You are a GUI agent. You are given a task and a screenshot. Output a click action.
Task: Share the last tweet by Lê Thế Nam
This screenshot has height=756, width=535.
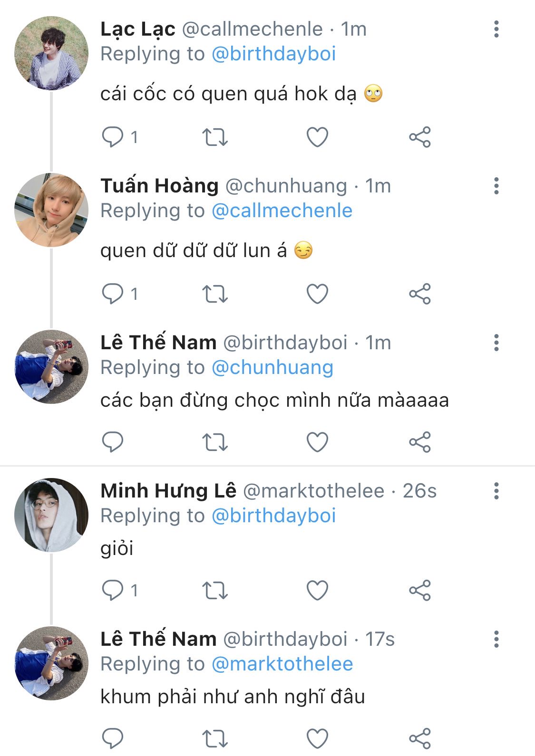[x=419, y=738]
